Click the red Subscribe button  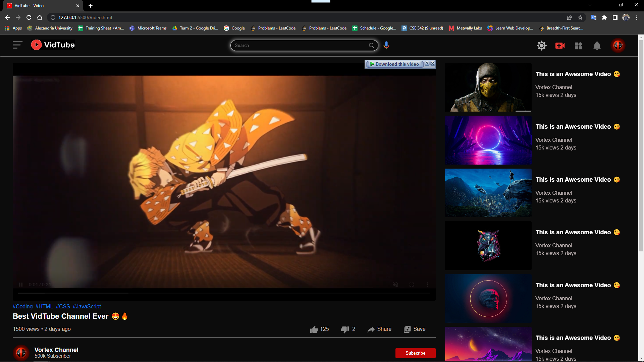(415, 353)
